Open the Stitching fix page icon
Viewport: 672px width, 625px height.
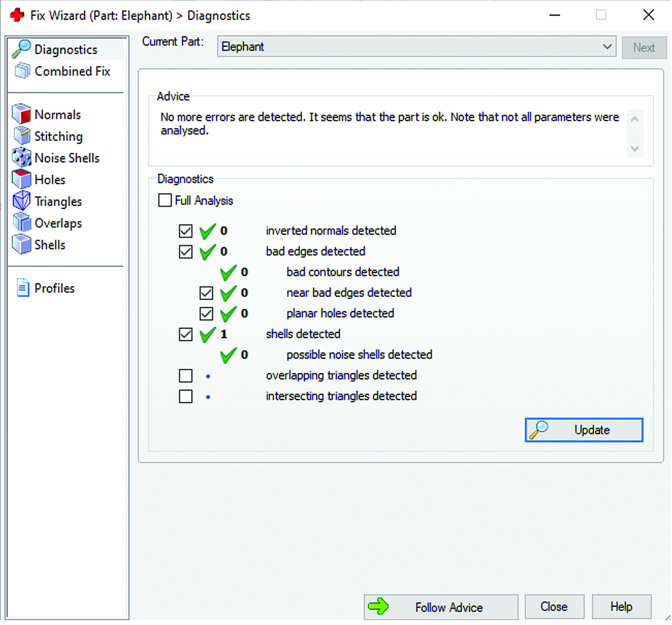pyautogui.click(x=22, y=136)
